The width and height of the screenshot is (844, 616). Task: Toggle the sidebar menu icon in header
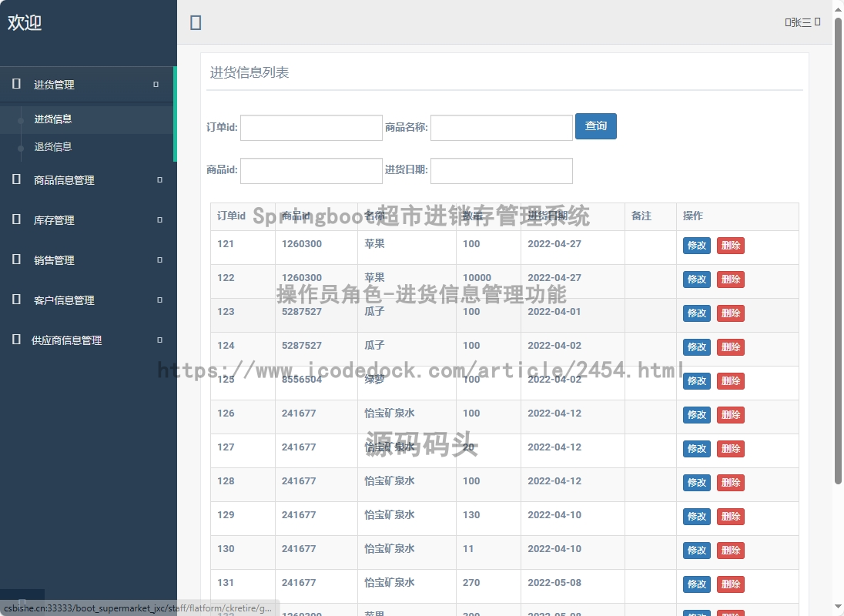tap(196, 22)
